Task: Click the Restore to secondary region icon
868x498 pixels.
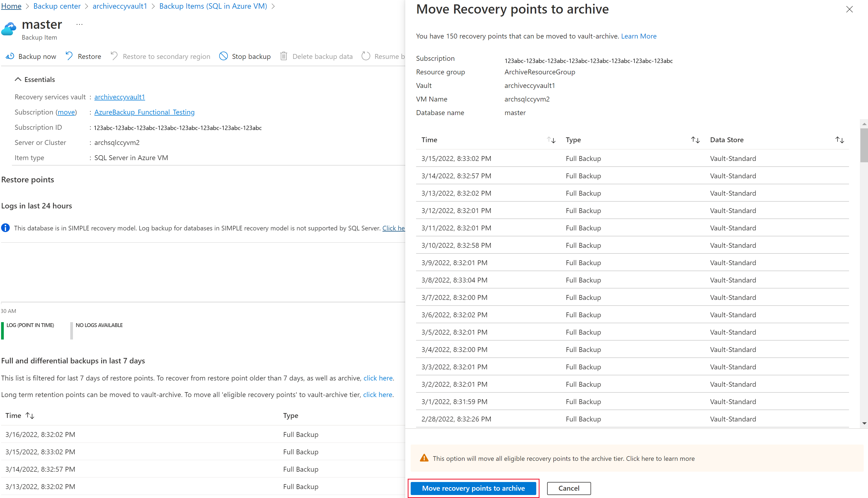Action: click(114, 56)
